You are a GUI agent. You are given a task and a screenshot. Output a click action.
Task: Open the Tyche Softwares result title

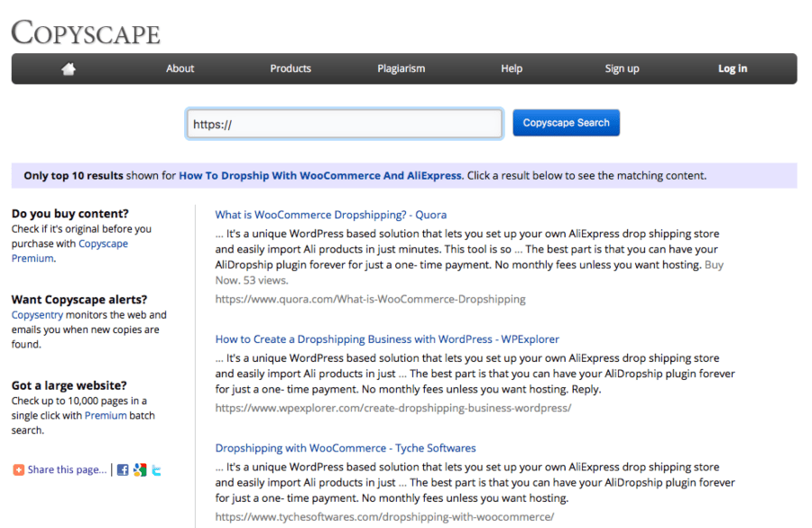click(x=345, y=448)
